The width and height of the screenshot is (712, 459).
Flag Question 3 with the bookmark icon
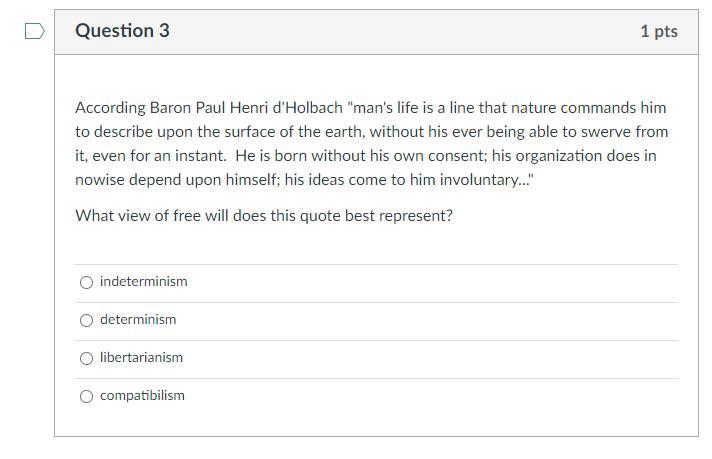(x=34, y=32)
